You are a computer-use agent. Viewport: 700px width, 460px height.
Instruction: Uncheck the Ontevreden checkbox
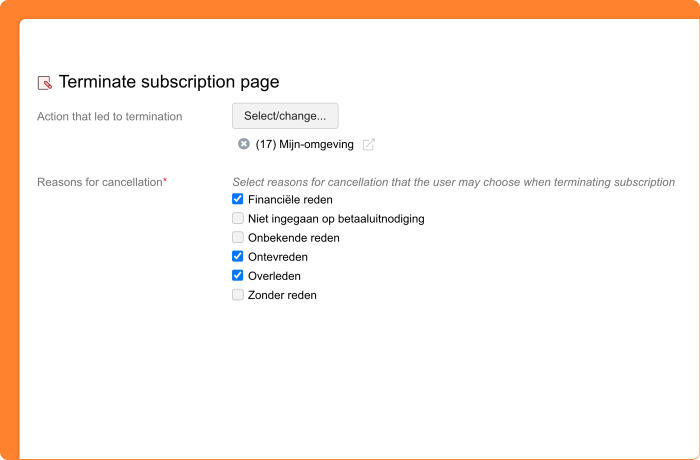pos(238,256)
